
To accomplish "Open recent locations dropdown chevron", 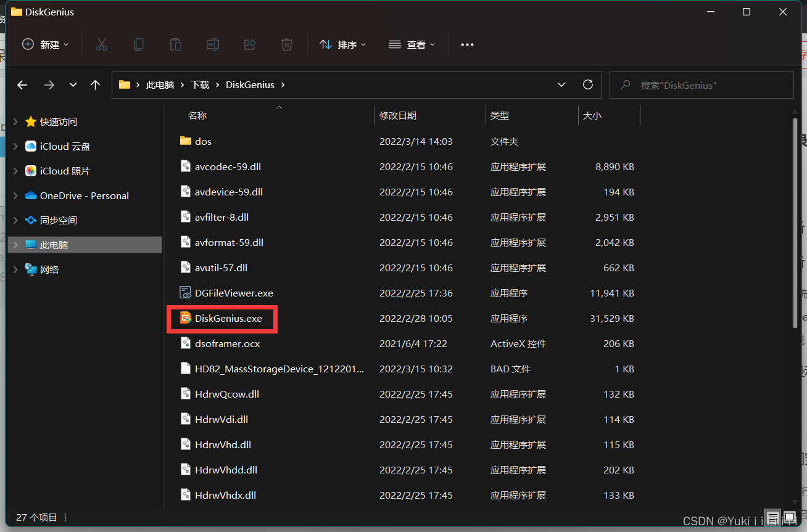I will (x=73, y=85).
